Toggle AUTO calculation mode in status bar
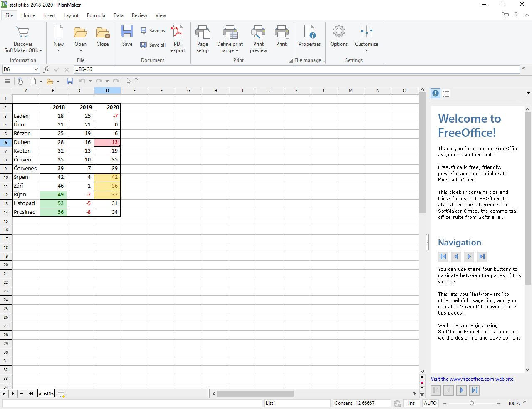 (430, 403)
